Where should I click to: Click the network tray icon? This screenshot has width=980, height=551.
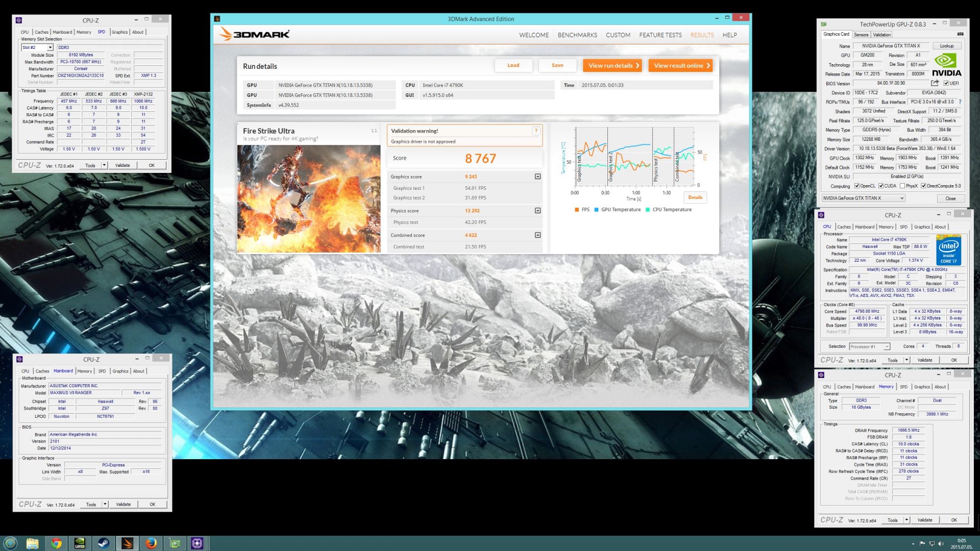932,544
